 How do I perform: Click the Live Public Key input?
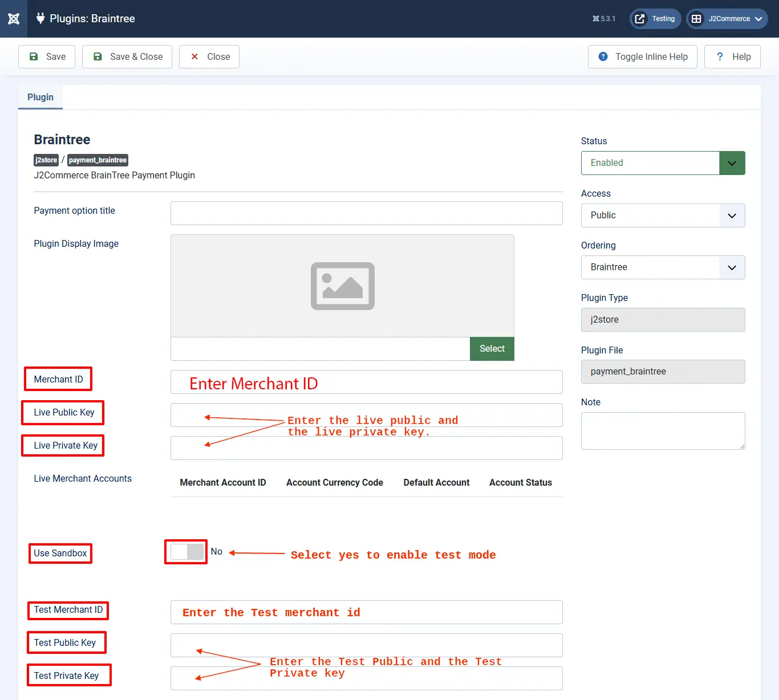(367, 415)
